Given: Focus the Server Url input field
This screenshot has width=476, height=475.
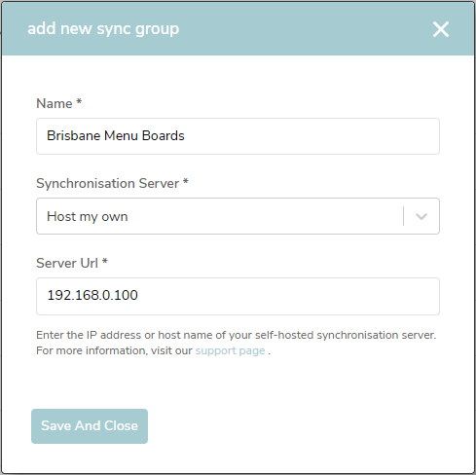Looking at the screenshot, I should (x=238, y=296).
